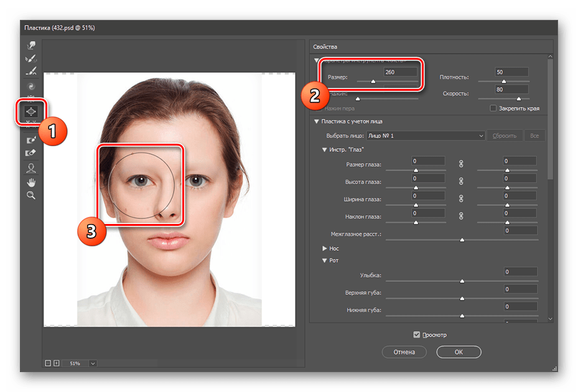Click the zoom out minus button

(x=48, y=363)
